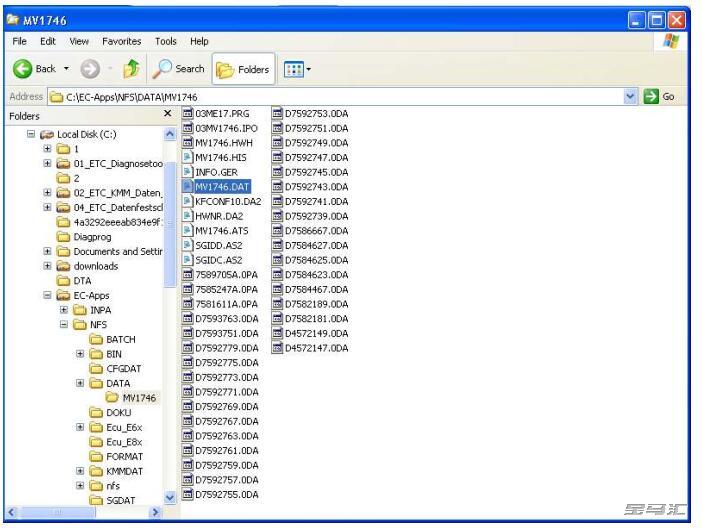
Task: Expand the KMMDAT folder node
Action: coord(80,471)
